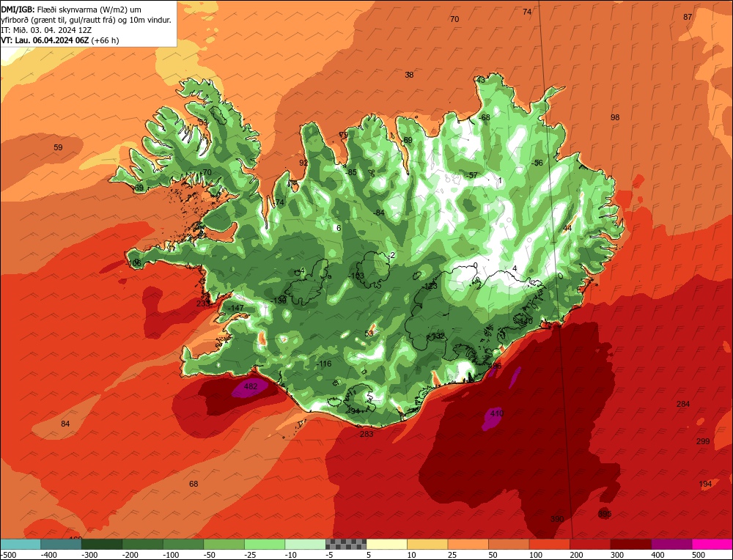Click the 84 value in southwest sea

[x=65, y=424]
